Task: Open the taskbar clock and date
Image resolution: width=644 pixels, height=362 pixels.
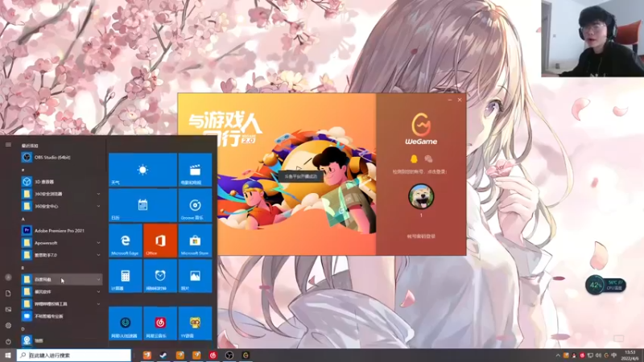Action: 630,356
